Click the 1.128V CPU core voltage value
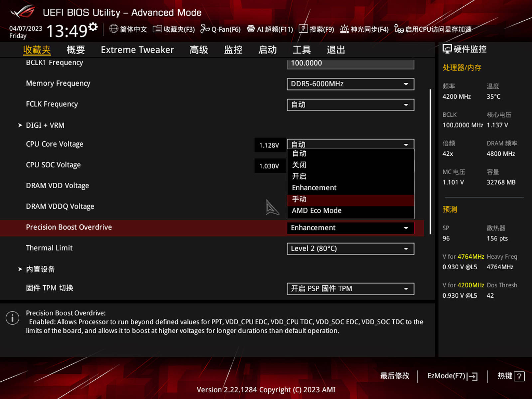 (270, 145)
